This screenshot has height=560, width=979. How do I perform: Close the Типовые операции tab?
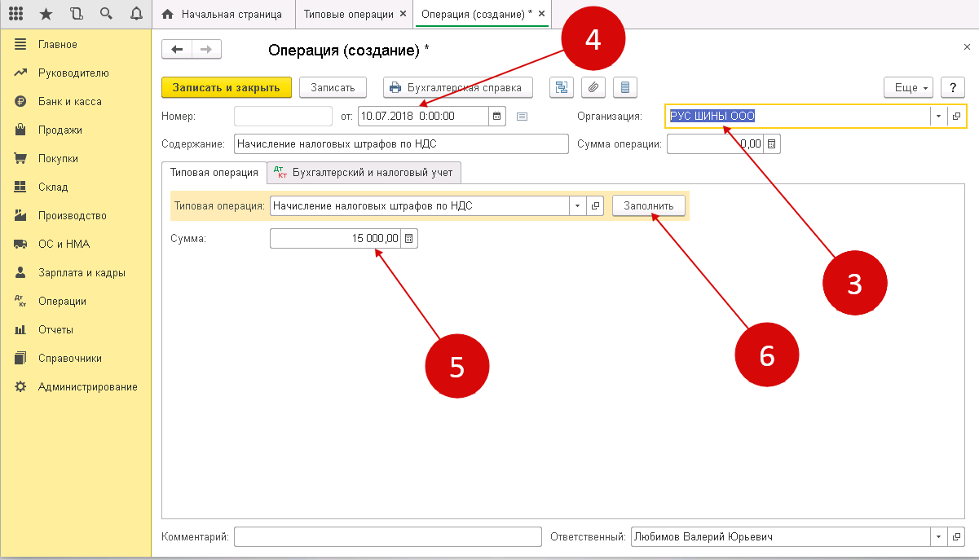[404, 15]
